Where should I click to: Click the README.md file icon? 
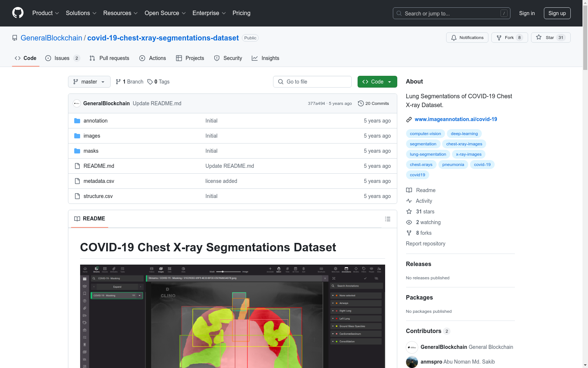[x=77, y=166]
